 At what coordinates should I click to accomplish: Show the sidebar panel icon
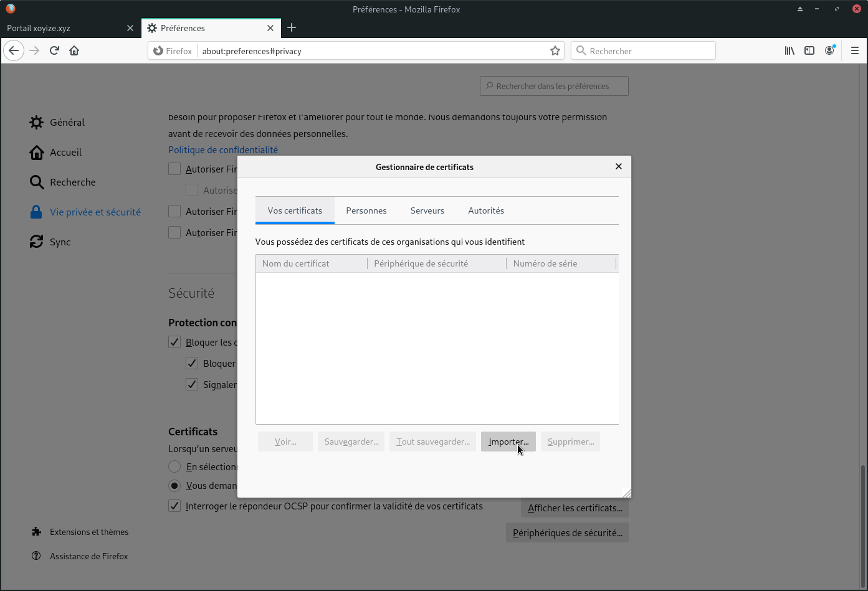coord(809,50)
